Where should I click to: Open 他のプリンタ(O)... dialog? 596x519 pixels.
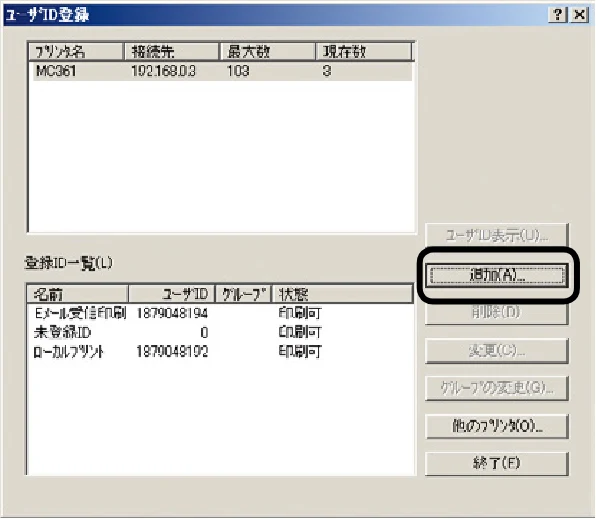pyautogui.click(x=497, y=426)
